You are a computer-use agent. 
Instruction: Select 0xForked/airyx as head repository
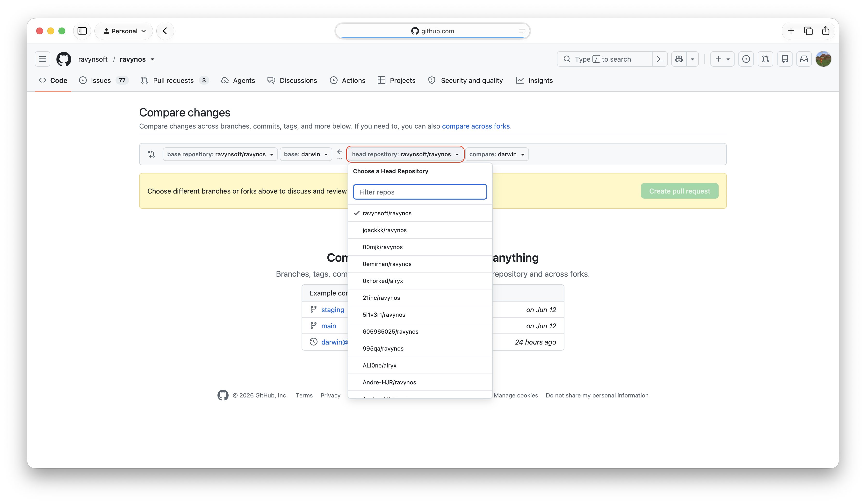coord(420,281)
